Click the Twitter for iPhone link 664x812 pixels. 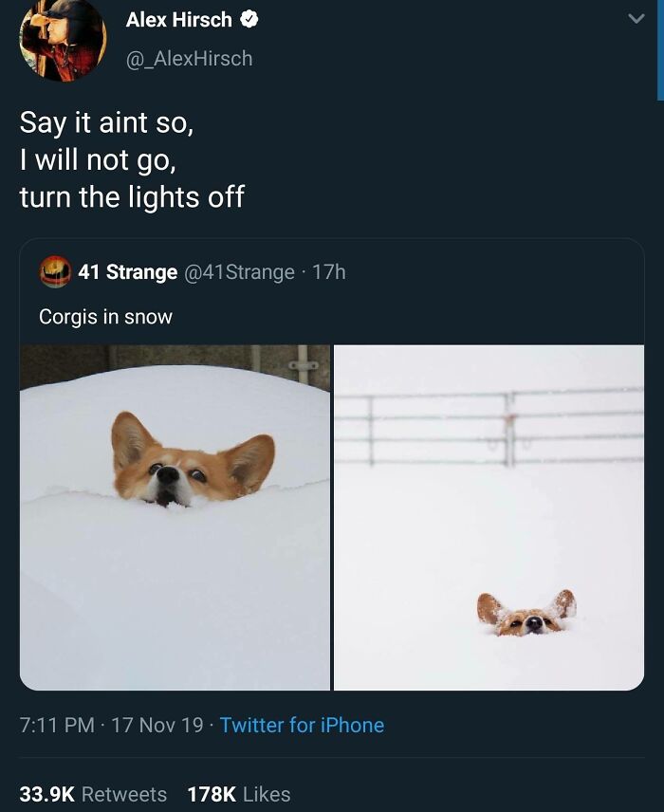[x=302, y=725]
